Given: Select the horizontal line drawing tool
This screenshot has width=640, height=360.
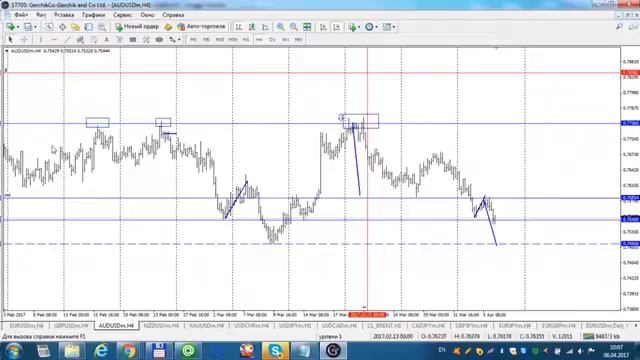Looking at the screenshot, I should tap(54, 40).
